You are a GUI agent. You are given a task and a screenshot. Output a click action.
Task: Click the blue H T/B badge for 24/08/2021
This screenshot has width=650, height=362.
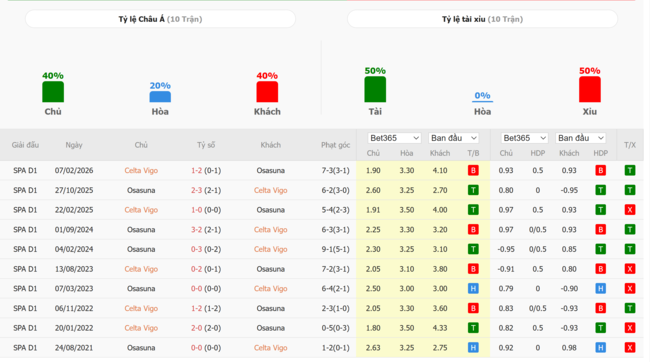coord(473,348)
